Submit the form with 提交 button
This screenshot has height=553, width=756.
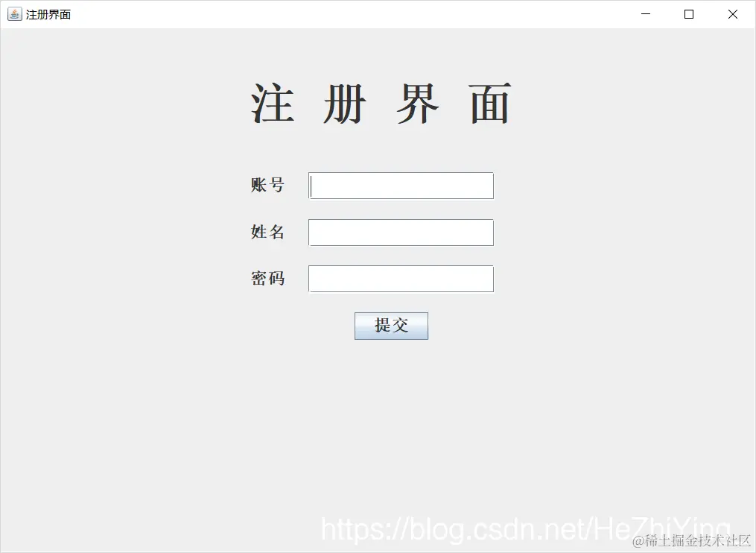[x=391, y=326]
